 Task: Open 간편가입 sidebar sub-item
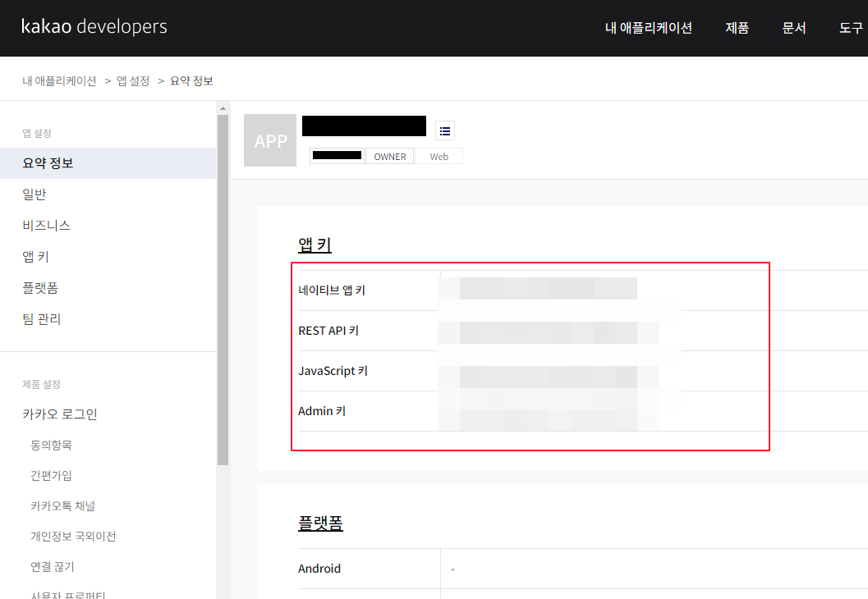click(x=51, y=475)
